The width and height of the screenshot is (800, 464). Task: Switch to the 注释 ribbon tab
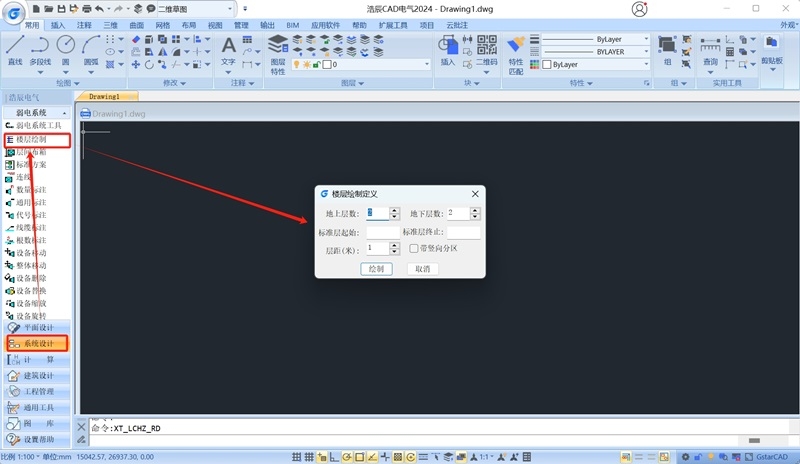pos(84,25)
